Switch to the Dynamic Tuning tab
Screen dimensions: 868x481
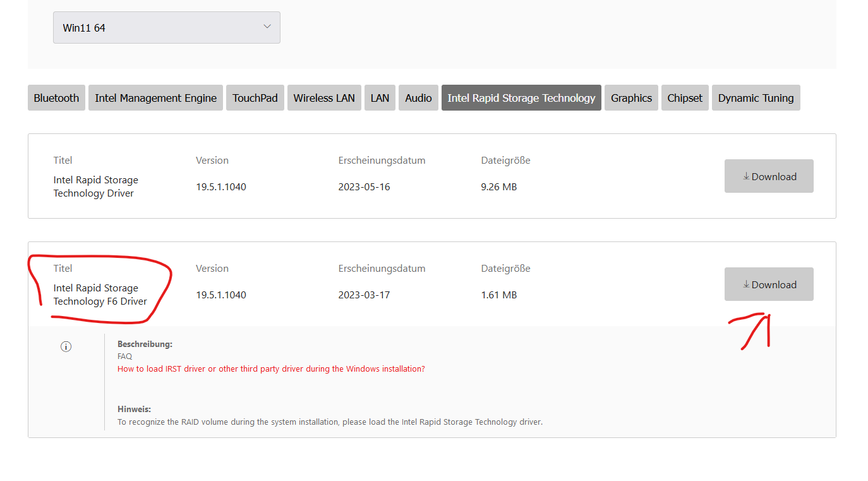(756, 98)
